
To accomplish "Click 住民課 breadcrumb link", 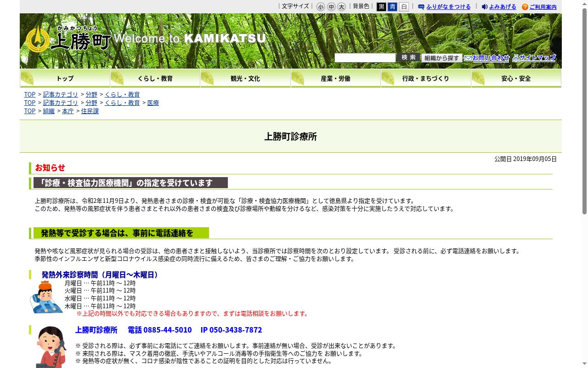I will pos(90,111).
